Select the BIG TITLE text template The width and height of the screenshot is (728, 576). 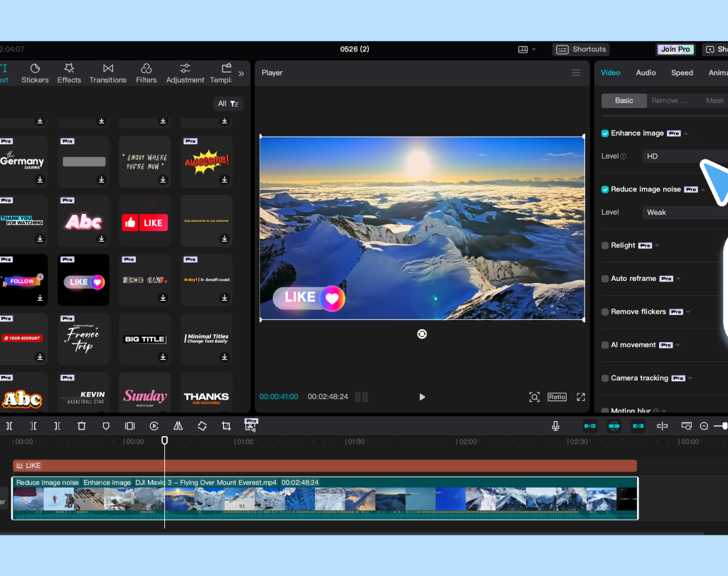(145, 339)
